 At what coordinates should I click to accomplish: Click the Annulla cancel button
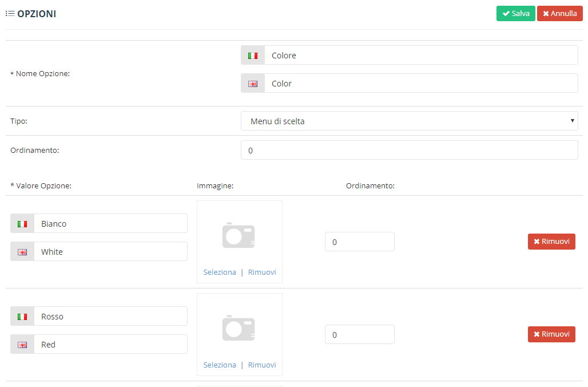(560, 14)
